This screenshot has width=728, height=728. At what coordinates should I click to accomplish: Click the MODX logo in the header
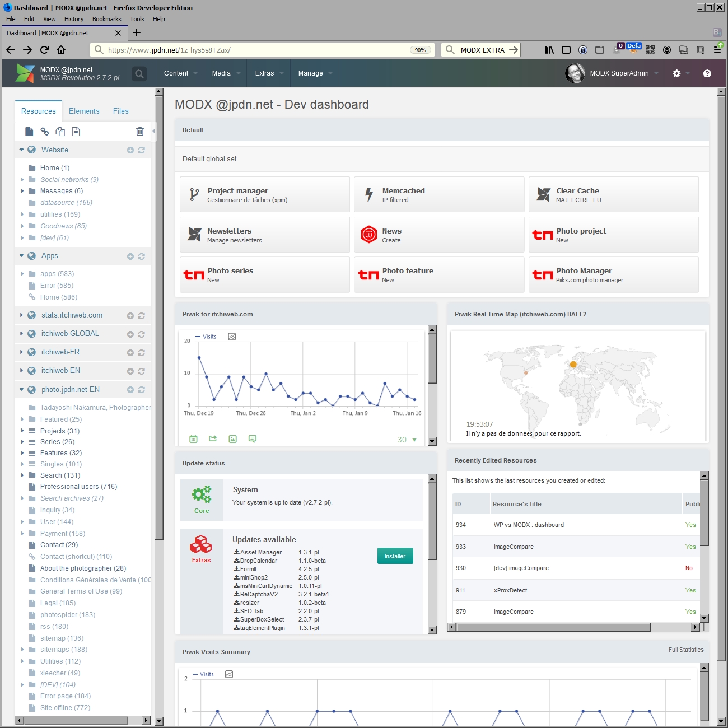point(25,73)
